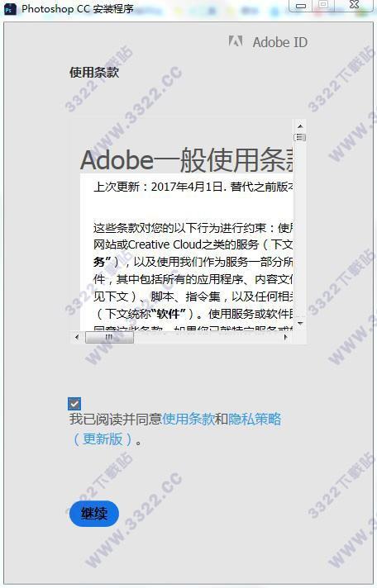Click the horizontal scrollbar right arrow
Image resolution: width=377 pixels, height=588 pixels.
(x=286, y=337)
